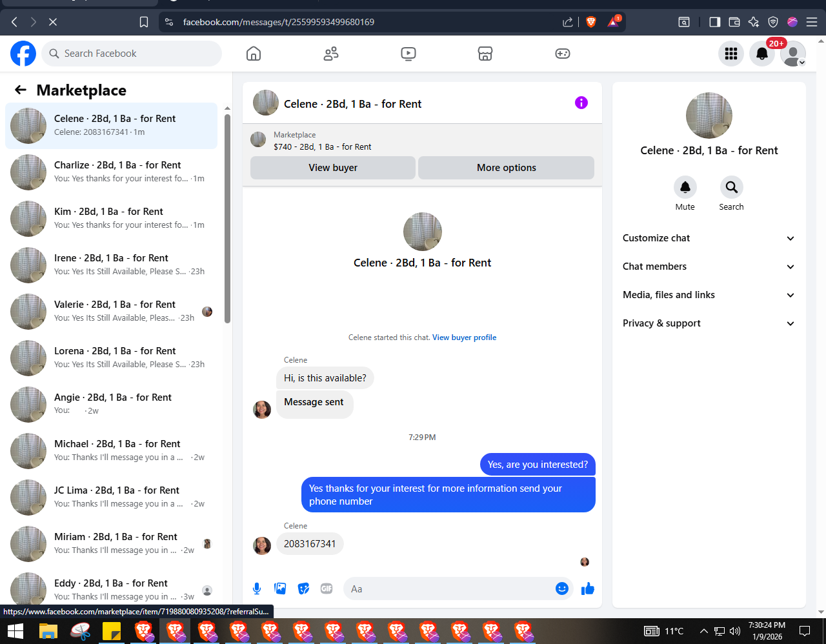This screenshot has height=644, width=826.
Task: Go back using the Marketplace arrow
Action: pos(21,90)
